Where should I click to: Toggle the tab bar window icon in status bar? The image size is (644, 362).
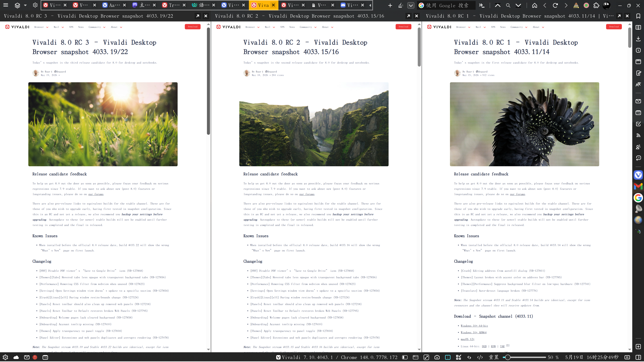click(416, 357)
